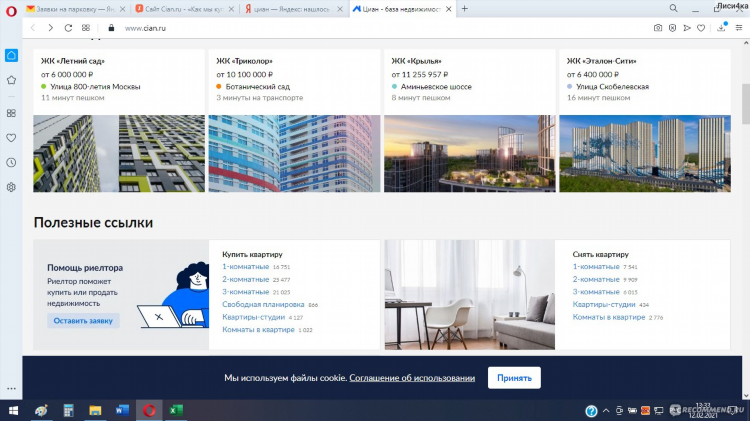
Task: Launch the Calculator from the taskbar
Action: (68, 410)
